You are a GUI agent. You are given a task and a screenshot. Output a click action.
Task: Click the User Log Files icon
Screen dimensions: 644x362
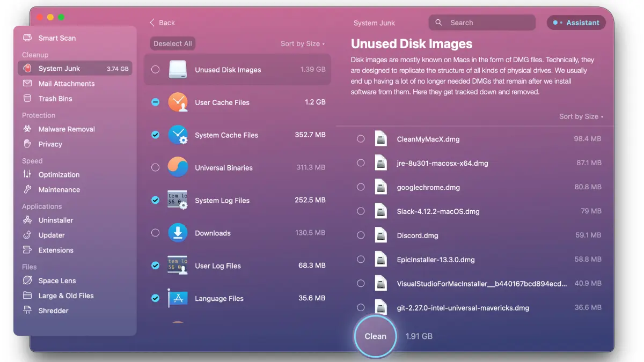click(x=178, y=265)
